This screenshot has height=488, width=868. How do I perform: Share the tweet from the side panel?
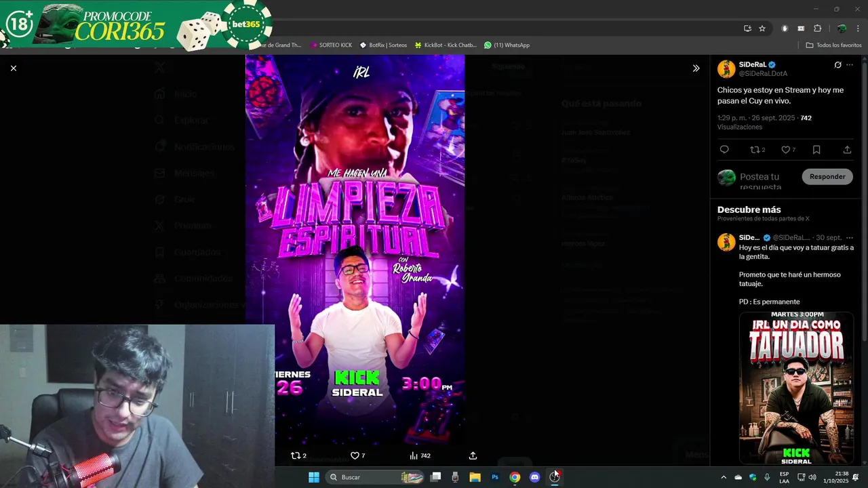click(847, 150)
